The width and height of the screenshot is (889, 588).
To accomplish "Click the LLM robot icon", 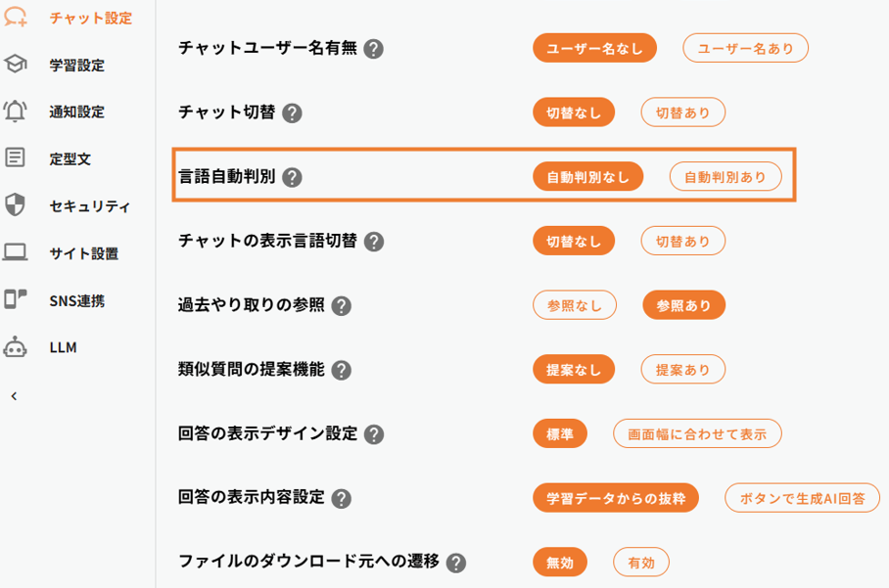I will [x=15, y=347].
